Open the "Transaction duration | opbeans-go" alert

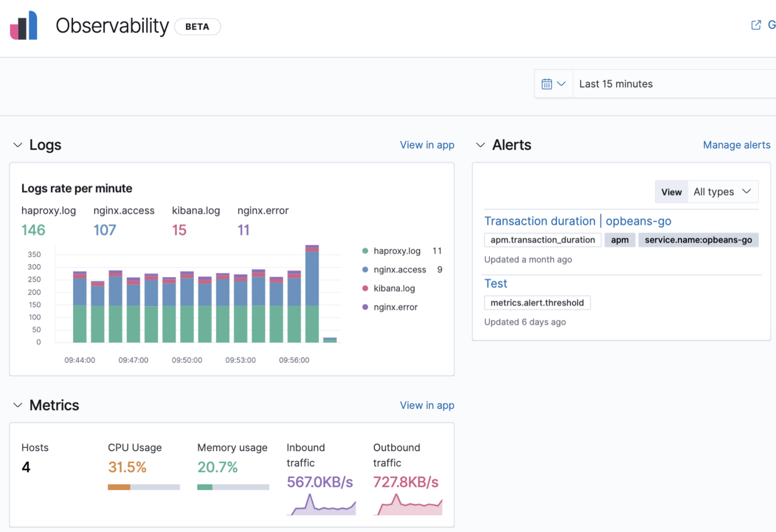[577, 221]
